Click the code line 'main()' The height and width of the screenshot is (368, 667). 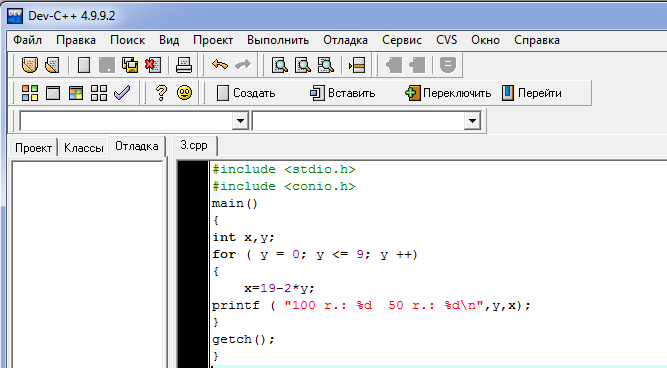coord(235,203)
